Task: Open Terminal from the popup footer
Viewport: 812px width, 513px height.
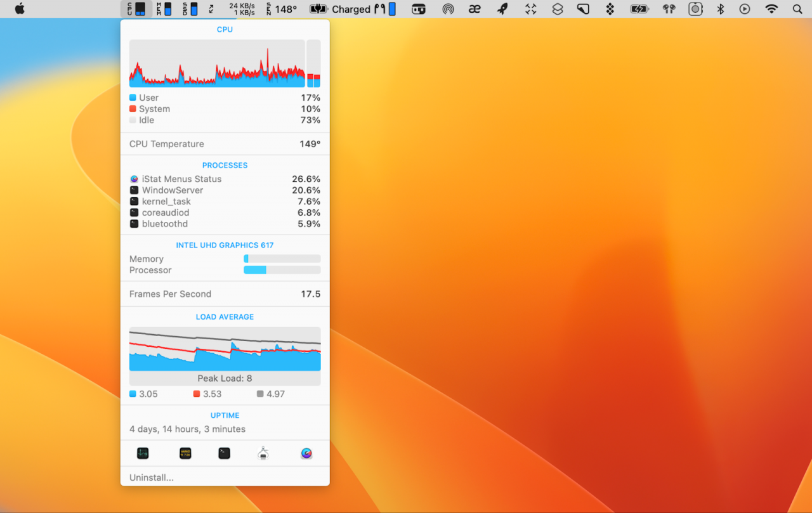Action: [x=224, y=453]
